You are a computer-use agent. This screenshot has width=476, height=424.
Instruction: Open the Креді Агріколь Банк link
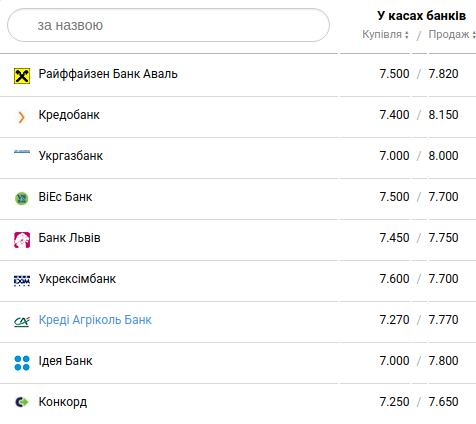click(x=95, y=320)
